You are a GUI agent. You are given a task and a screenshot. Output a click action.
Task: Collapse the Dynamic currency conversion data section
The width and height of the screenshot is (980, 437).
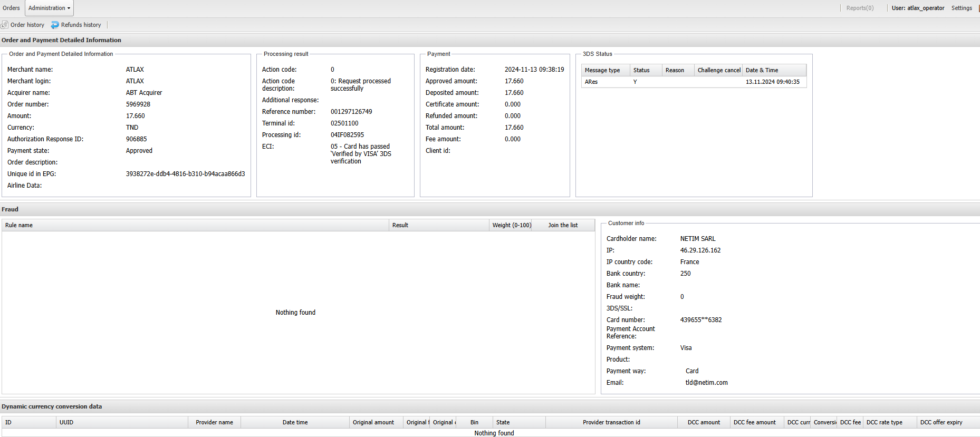tap(52, 406)
